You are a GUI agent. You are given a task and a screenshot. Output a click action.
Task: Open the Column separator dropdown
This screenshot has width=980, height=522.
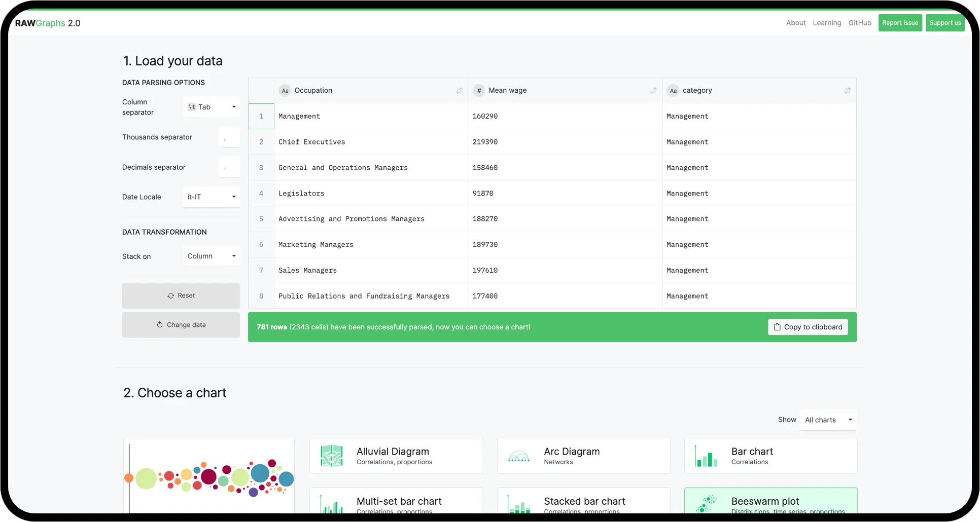pyautogui.click(x=211, y=107)
